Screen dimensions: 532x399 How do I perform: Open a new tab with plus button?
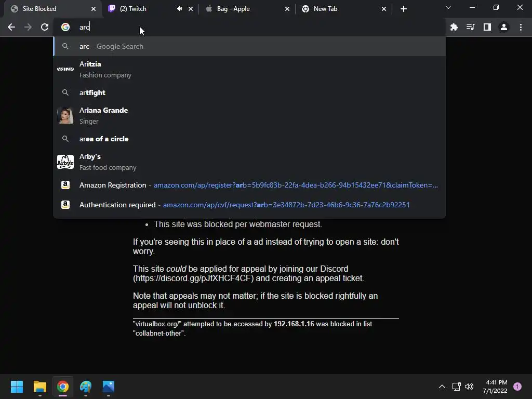[x=403, y=9]
